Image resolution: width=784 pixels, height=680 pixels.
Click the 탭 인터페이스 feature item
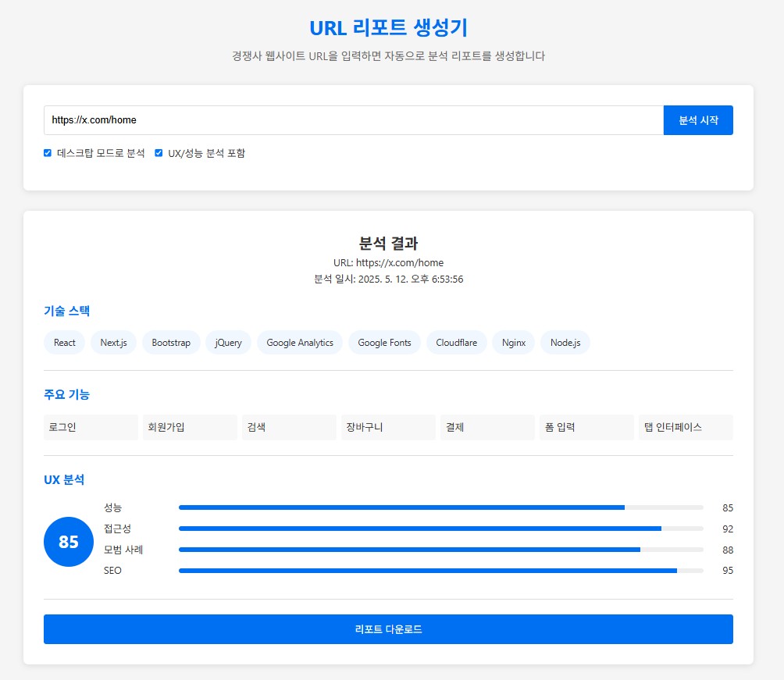[685, 427]
